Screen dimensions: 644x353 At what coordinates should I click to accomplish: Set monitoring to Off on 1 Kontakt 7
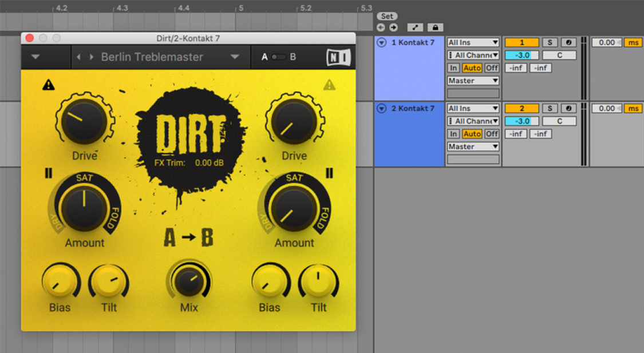click(x=491, y=68)
